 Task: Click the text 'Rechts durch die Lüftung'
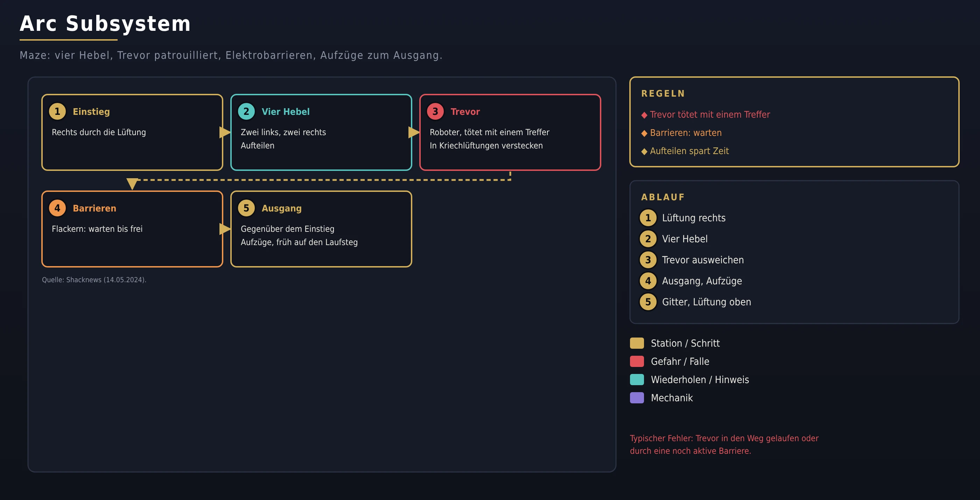point(99,132)
